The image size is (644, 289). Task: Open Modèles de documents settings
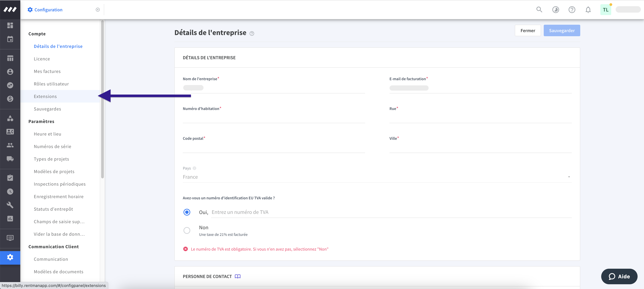(59, 271)
